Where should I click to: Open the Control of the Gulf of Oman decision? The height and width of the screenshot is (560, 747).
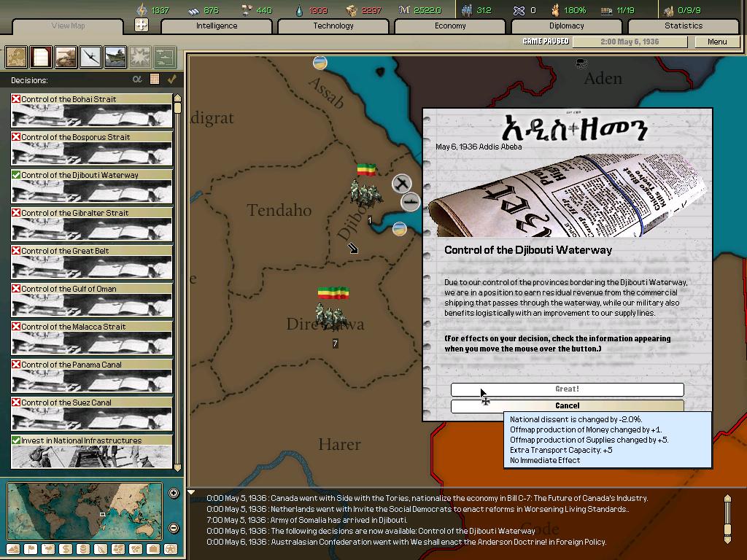(x=91, y=300)
